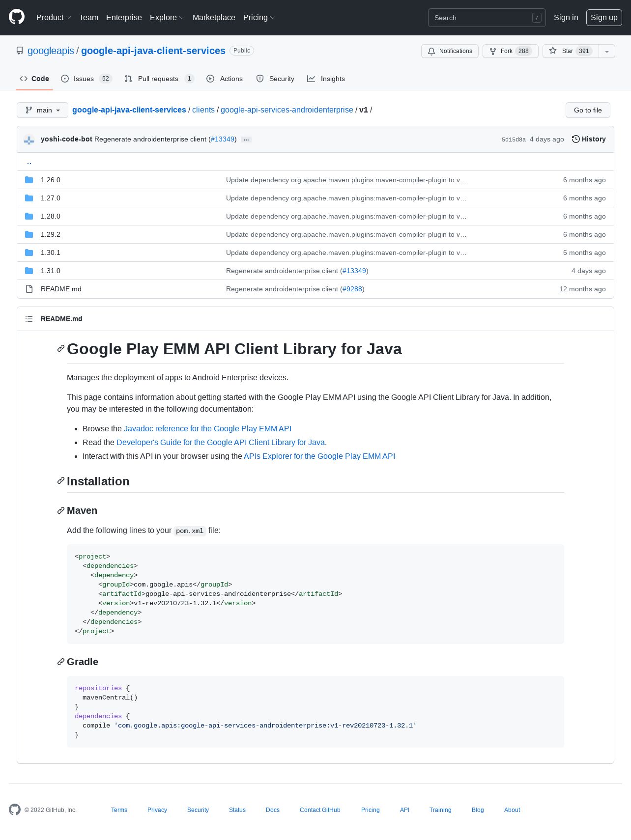View commit History
Screen dimensions: 631x840
589,139
